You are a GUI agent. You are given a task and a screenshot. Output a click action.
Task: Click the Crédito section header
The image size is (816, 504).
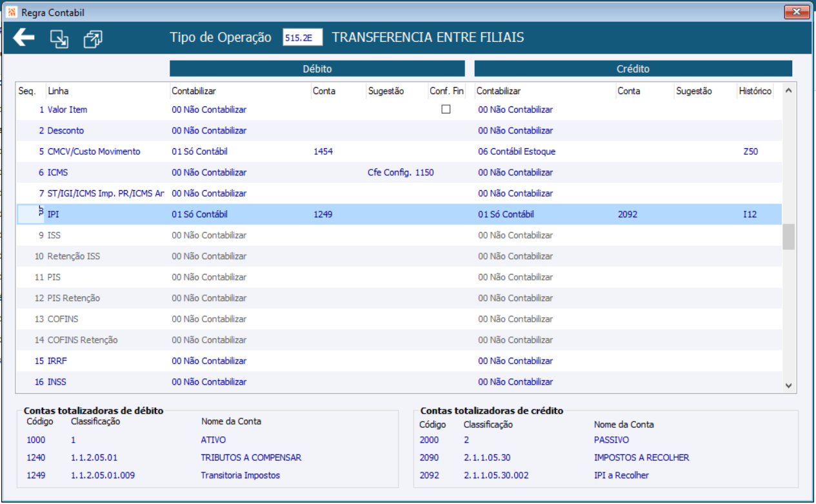633,68
